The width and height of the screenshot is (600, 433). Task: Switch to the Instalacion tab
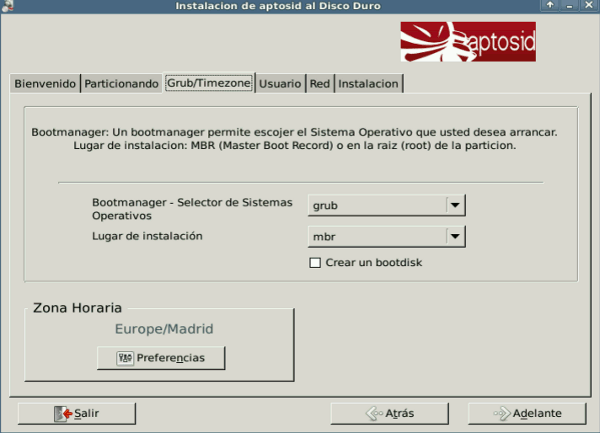pyautogui.click(x=368, y=83)
